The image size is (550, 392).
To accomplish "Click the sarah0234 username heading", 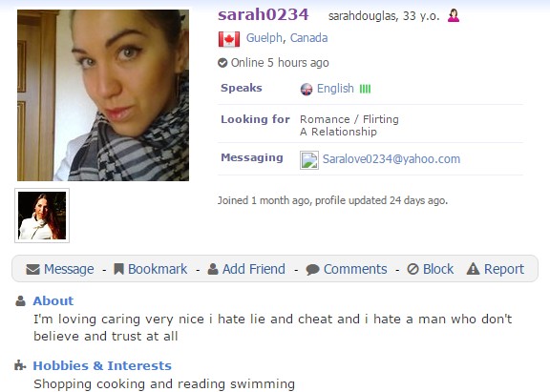I will click(x=264, y=14).
